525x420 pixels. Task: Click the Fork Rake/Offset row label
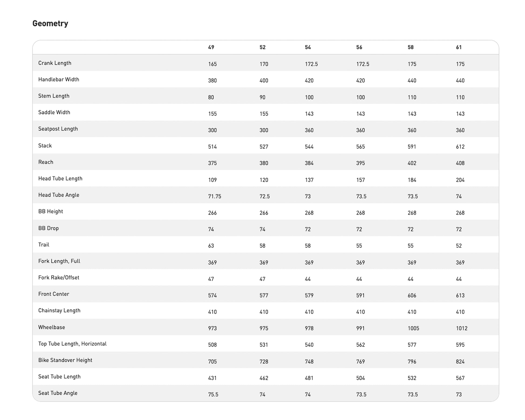[x=59, y=278]
